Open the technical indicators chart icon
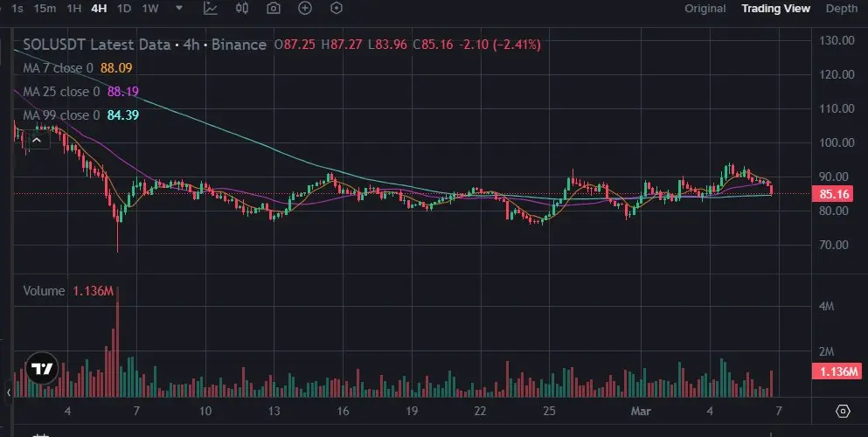The width and height of the screenshot is (868, 437). point(211,9)
